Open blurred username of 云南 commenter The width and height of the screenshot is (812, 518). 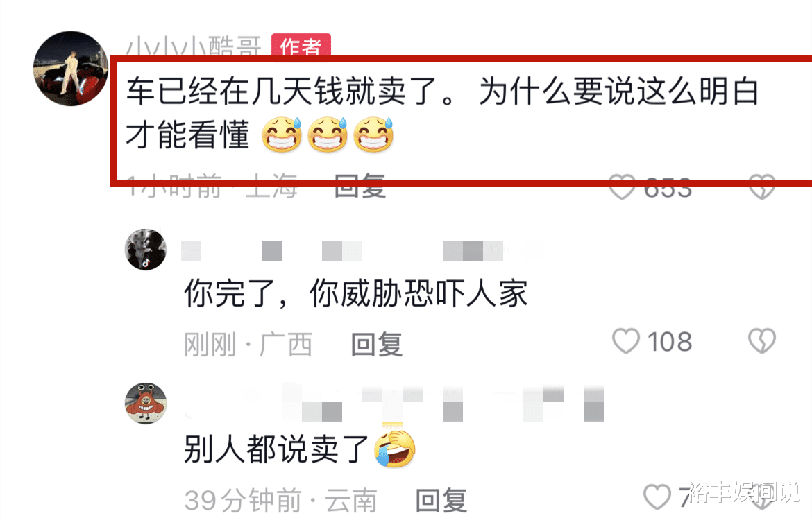click(395, 403)
